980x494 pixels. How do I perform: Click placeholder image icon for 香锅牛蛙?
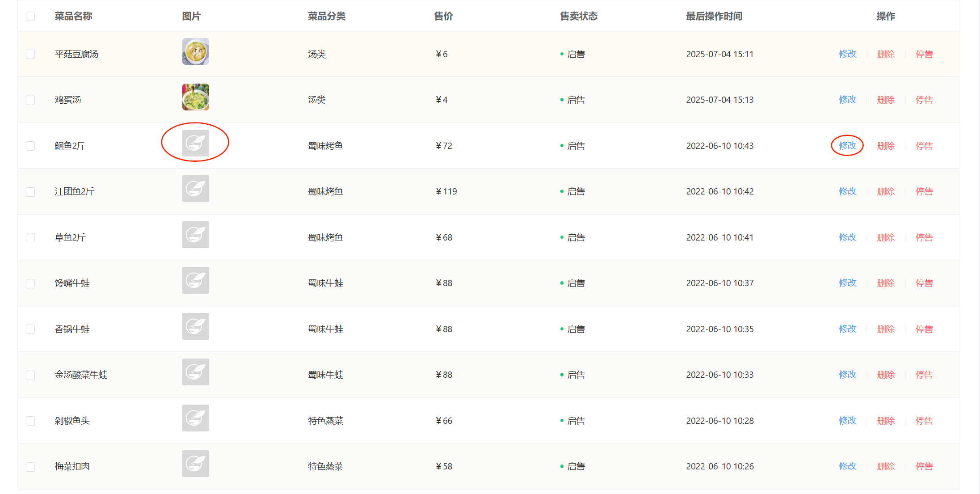coord(195,326)
